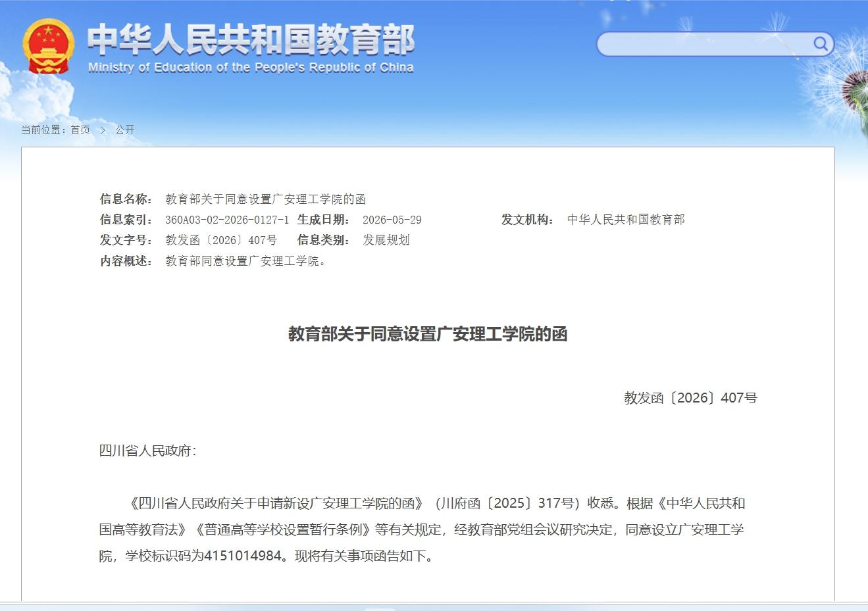The image size is (868, 611).
Task: Click the English Ministry of Education subtitle
Action: (x=251, y=67)
